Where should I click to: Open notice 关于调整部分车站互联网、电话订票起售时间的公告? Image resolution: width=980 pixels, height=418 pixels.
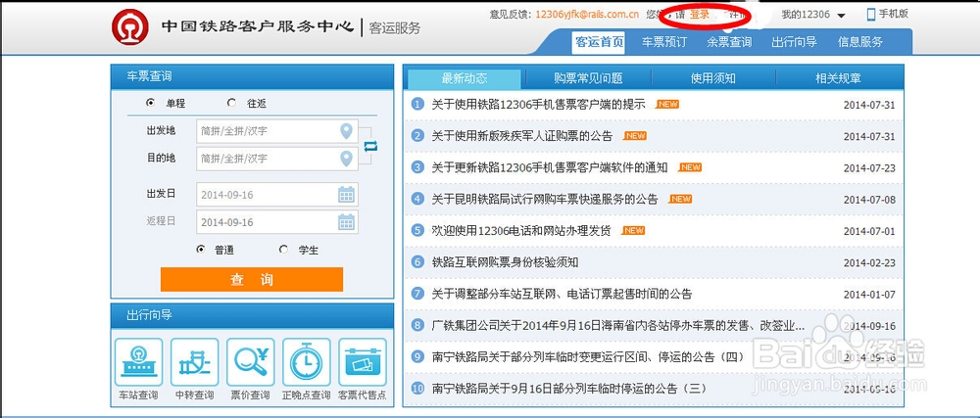[562, 294]
